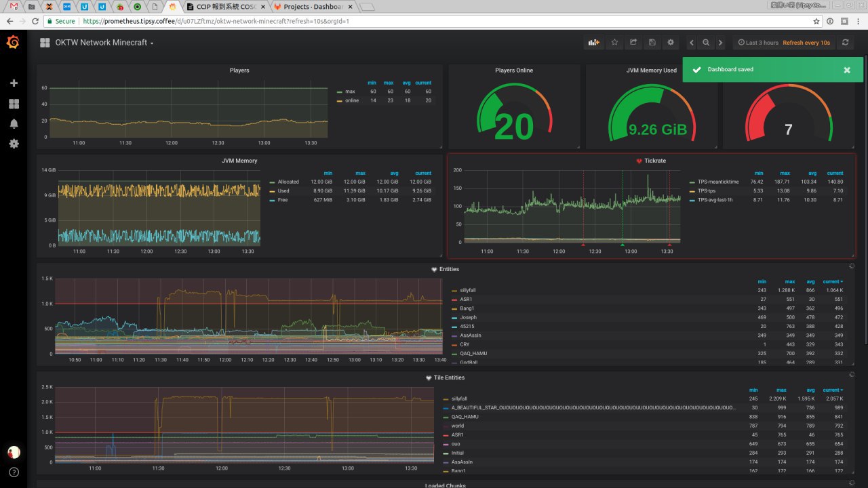This screenshot has width=868, height=488.
Task: Open the Last 3 hours time picker
Action: click(x=758, y=43)
